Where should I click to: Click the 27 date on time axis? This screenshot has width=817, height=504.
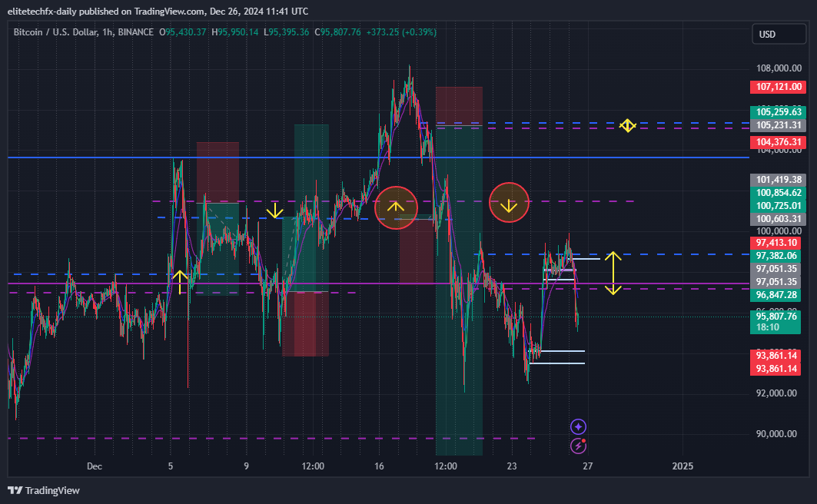click(x=588, y=466)
